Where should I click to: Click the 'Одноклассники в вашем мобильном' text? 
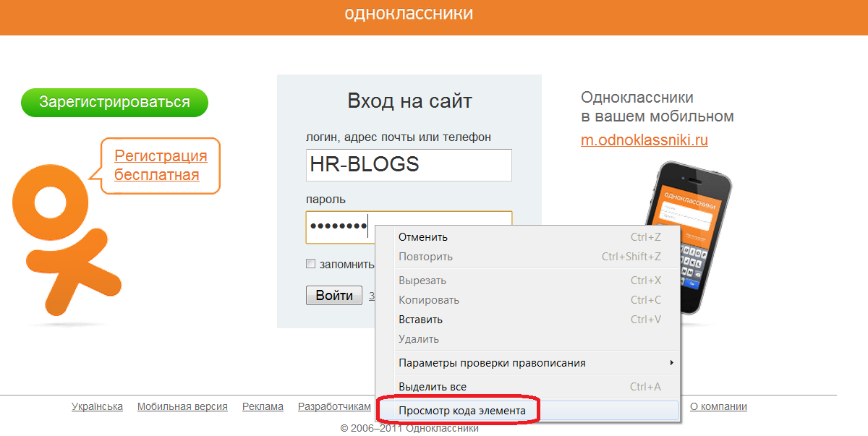(x=658, y=107)
